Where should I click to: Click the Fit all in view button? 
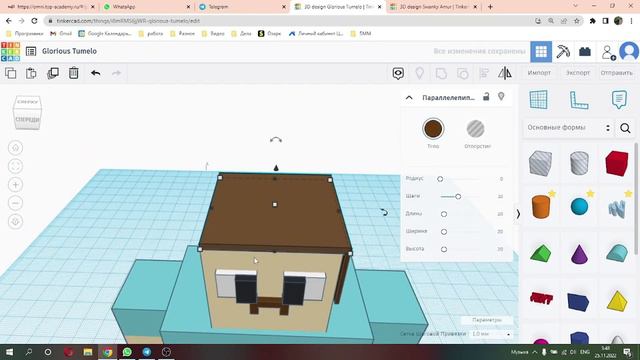pos(16,166)
